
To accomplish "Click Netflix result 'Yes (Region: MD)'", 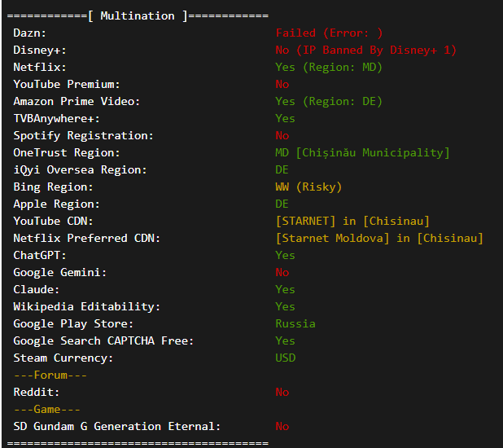I will [x=328, y=67].
